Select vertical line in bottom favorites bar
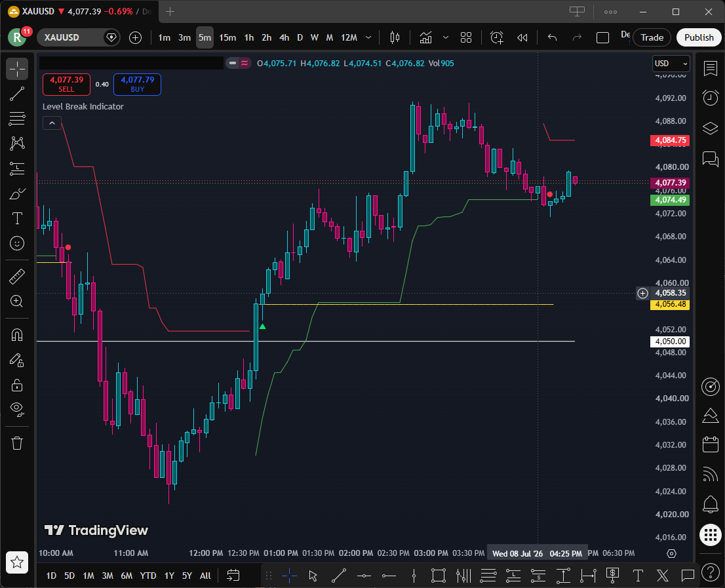The height and width of the screenshot is (588, 725). tap(414, 576)
